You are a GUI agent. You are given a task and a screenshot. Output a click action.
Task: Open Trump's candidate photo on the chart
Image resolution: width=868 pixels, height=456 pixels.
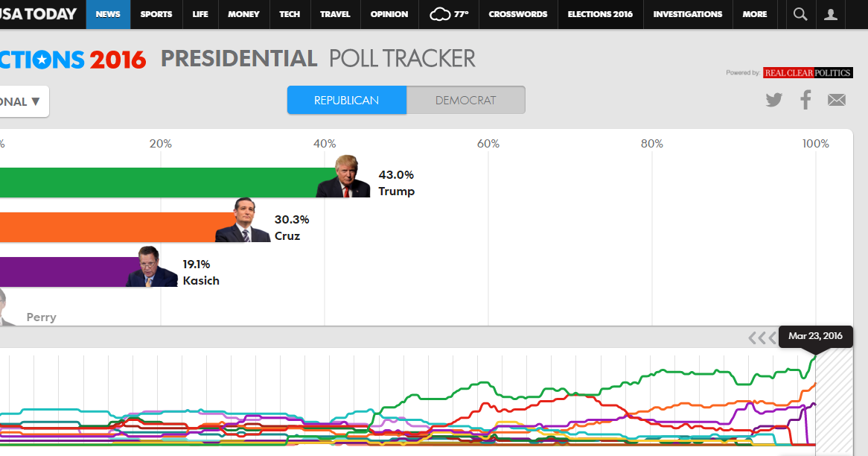[346, 176]
